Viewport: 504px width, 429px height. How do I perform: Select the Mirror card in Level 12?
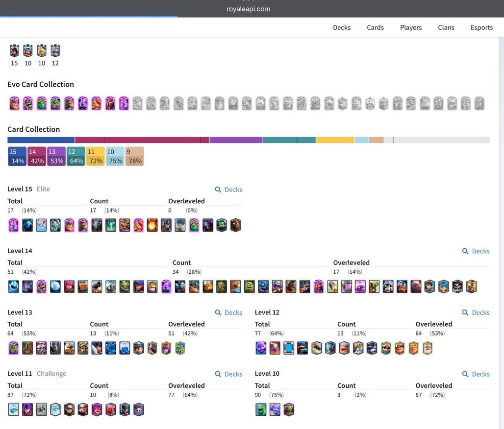(x=289, y=348)
